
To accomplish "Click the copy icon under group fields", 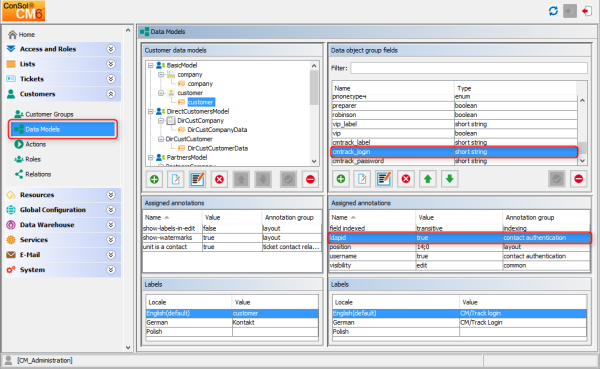I will tap(362, 179).
